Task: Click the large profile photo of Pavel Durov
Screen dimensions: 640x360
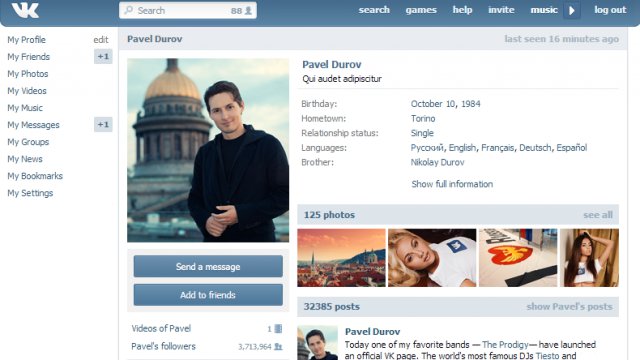Action: click(x=208, y=150)
